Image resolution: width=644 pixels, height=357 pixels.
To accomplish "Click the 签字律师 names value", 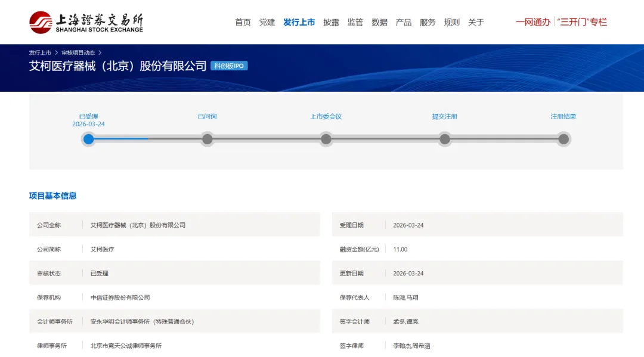I will tap(411, 346).
